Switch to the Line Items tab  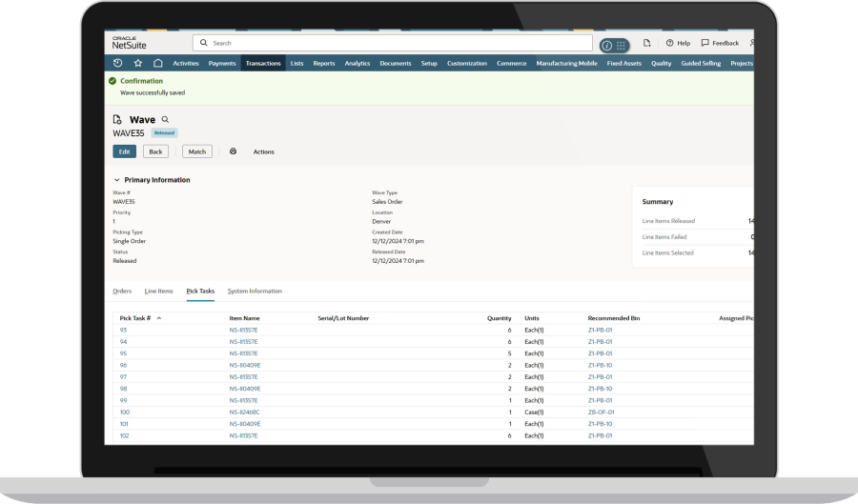pos(158,291)
